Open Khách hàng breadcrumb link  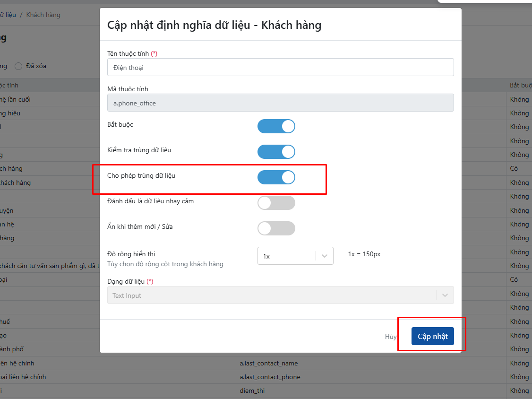pyautogui.click(x=43, y=15)
